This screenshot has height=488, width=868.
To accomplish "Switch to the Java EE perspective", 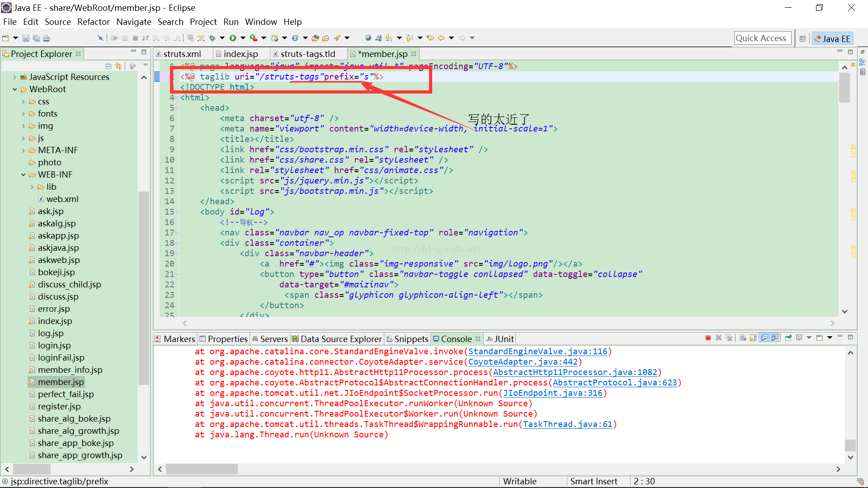I will click(x=833, y=38).
